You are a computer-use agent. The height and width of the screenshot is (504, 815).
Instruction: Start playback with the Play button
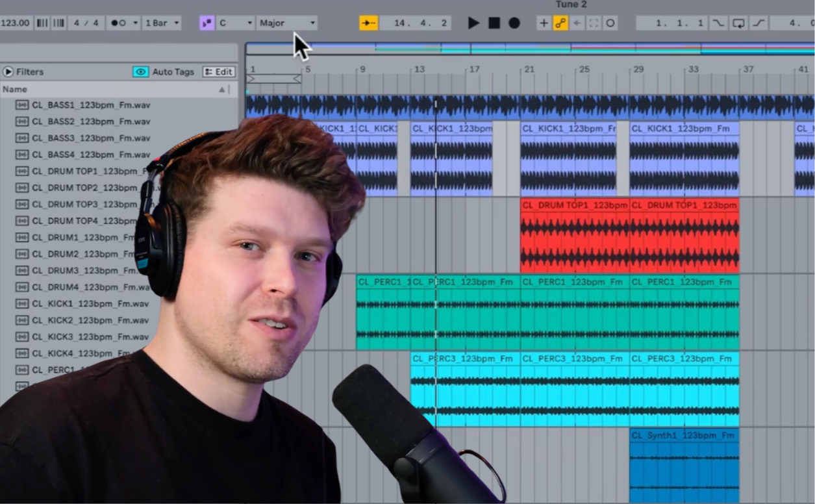tap(473, 23)
